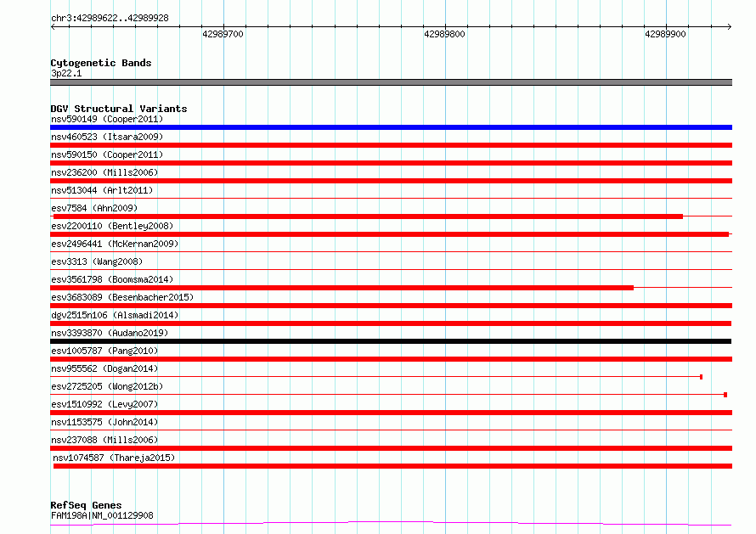Click the black bar under nsv3393870
This screenshot has width=756, height=534.
tap(391, 341)
